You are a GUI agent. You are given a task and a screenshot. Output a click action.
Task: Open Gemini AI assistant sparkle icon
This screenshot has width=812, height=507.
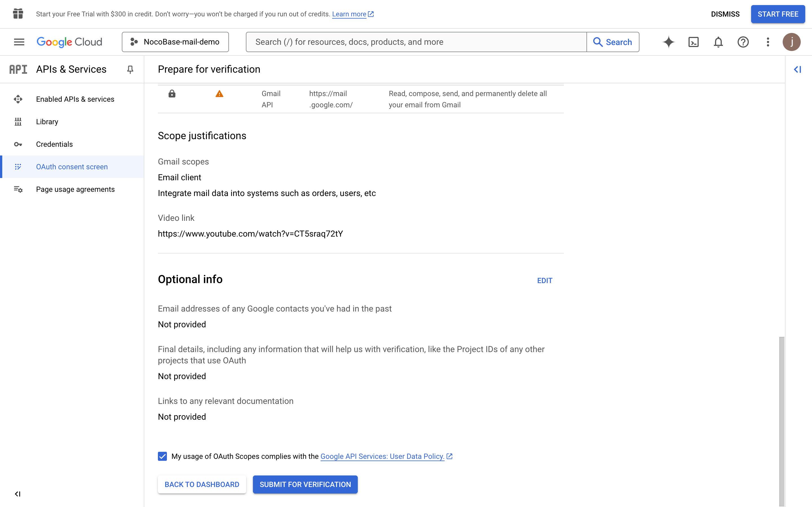[668, 42]
